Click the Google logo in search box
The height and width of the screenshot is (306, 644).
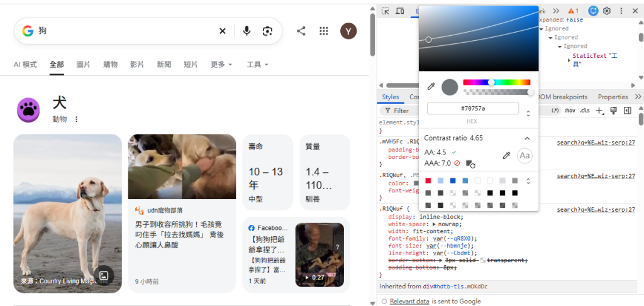pos(28,31)
